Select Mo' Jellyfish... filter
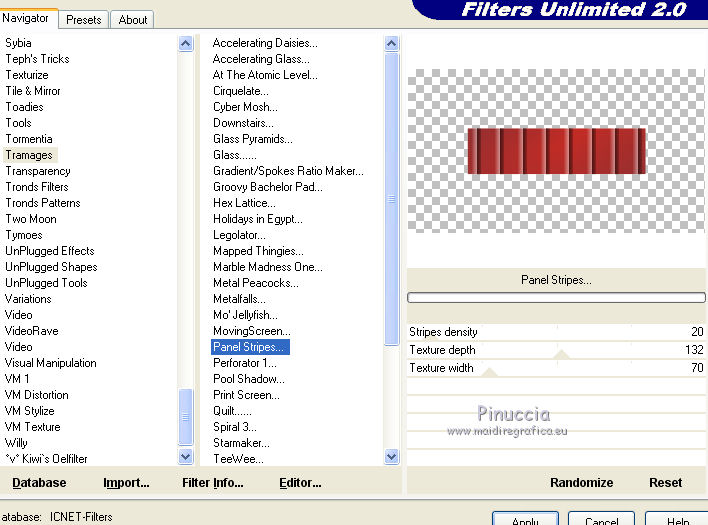 (246, 315)
